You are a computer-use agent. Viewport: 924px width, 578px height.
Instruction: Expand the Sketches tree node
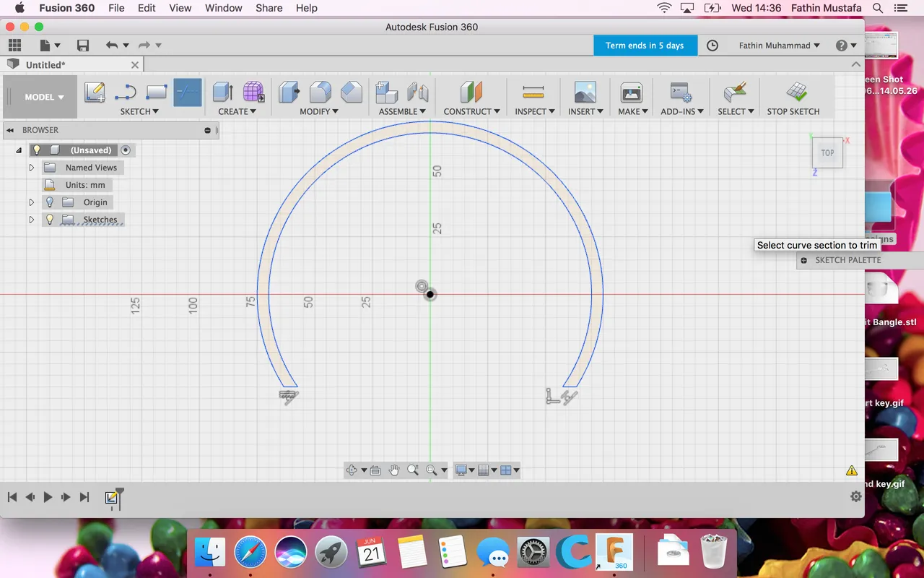click(31, 220)
